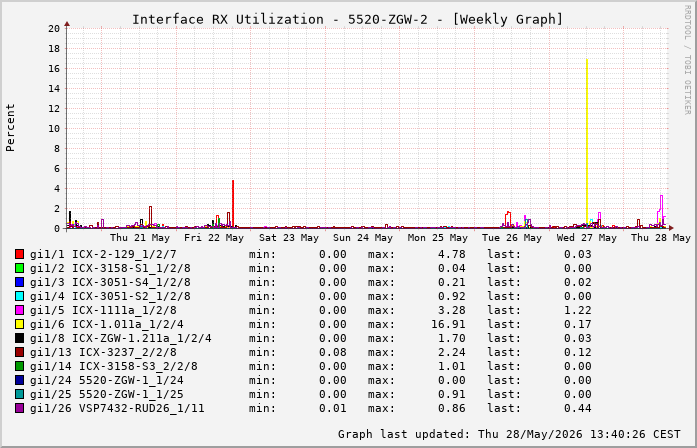Viewport: 697px width, 448px height.
Task: Click the Fri 22 May axis label
Action: click(x=214, y=238)
